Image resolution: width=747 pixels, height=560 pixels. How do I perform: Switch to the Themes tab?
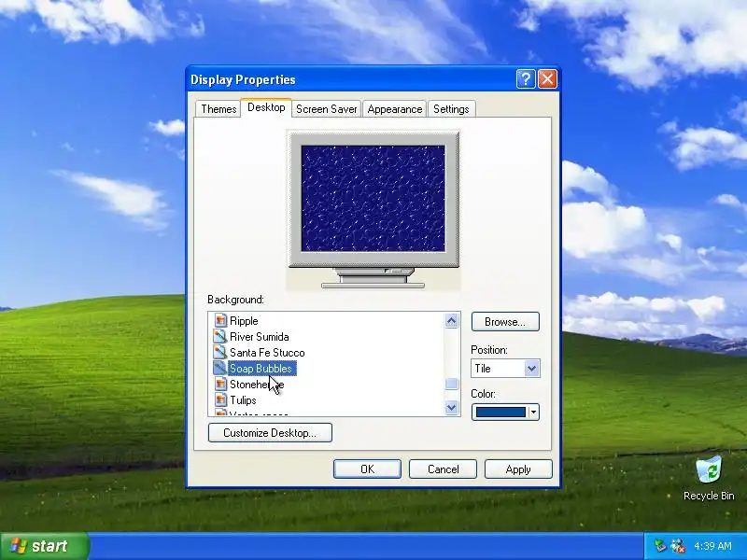point(218,109)
